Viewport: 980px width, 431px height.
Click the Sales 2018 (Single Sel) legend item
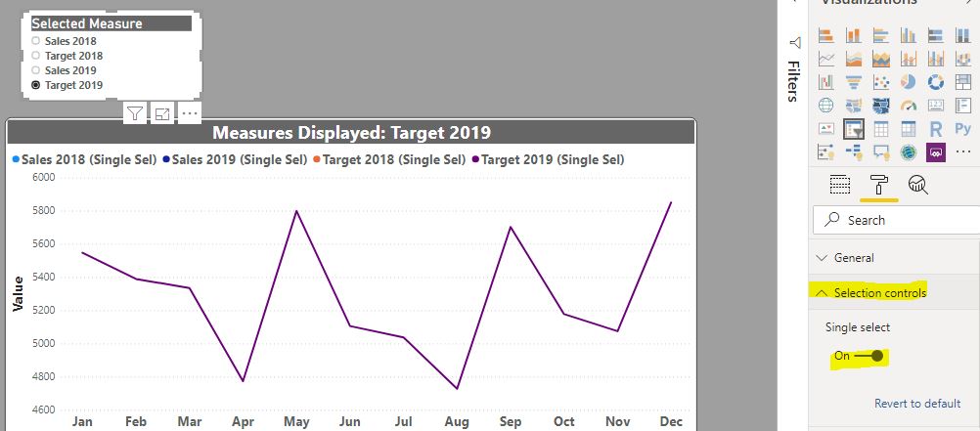click(x=84, y=159)
